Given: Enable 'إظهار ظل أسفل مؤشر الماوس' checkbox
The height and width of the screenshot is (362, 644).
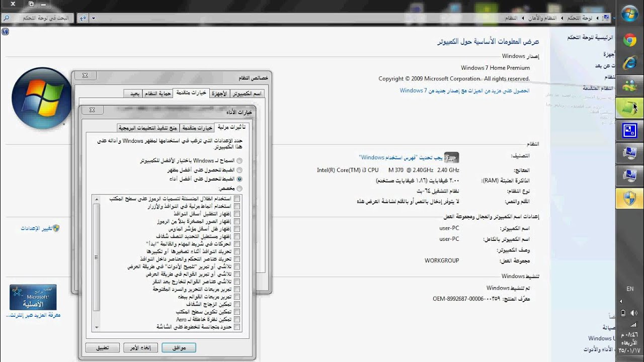Looking at the screenshot, I should (236, 229).
